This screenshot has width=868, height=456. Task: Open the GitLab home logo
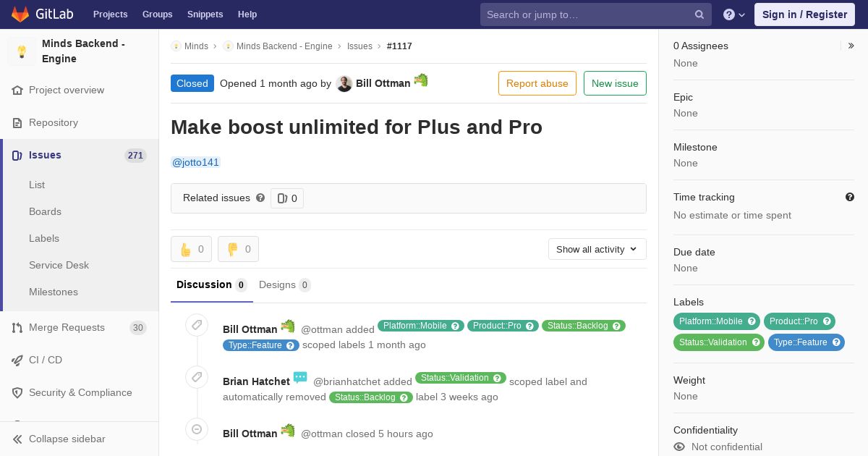(x=41, y=14)
